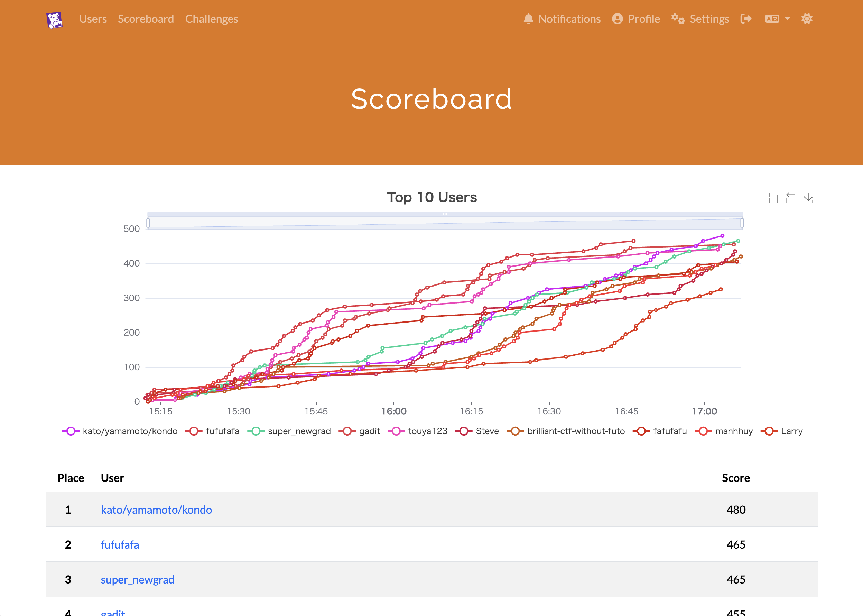
Task: Open the fufufafa user profile link
Action: [120, 545]
